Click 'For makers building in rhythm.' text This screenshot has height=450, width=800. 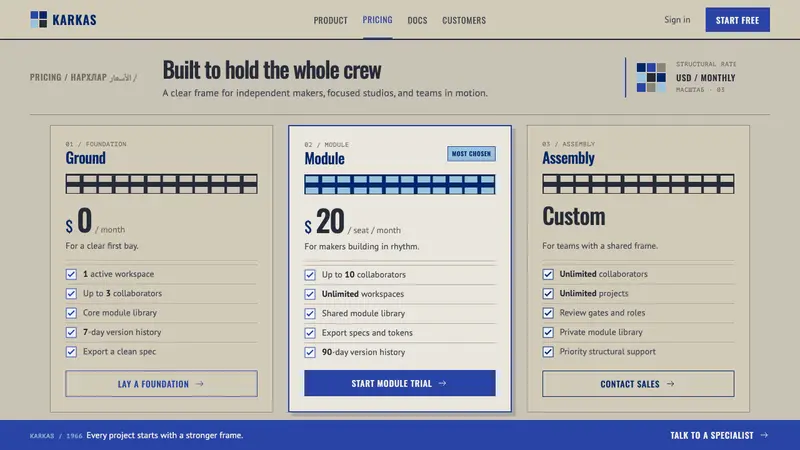362,246
